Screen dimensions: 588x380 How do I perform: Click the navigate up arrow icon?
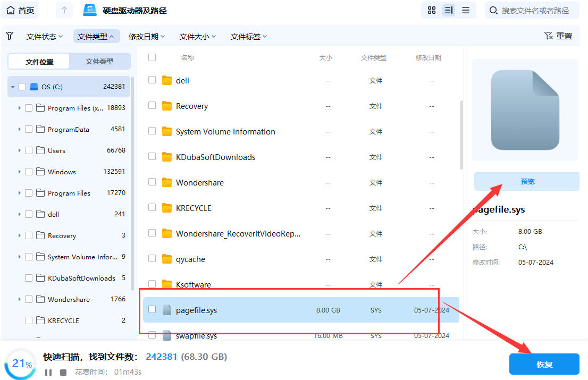coord(64,10)
